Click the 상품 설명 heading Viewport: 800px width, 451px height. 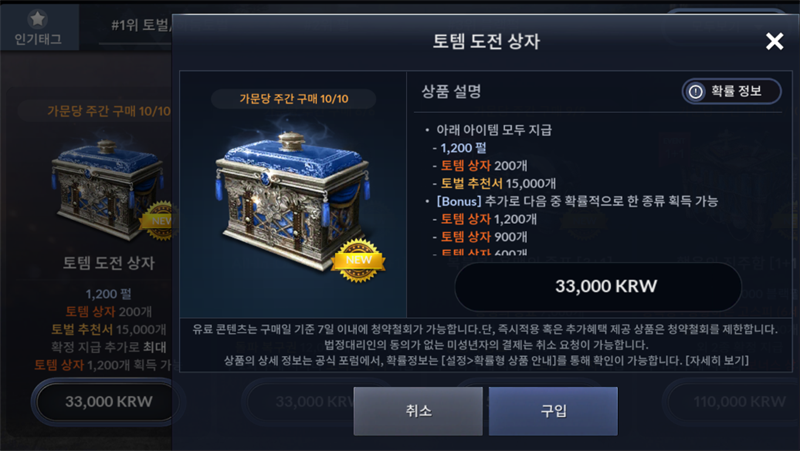click(x=451, y=92)
